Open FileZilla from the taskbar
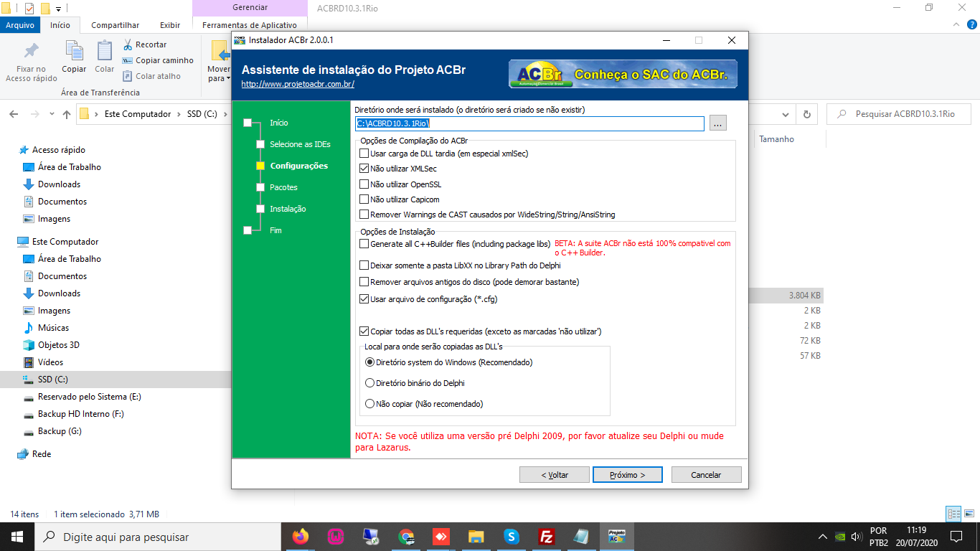 point(547,537)
